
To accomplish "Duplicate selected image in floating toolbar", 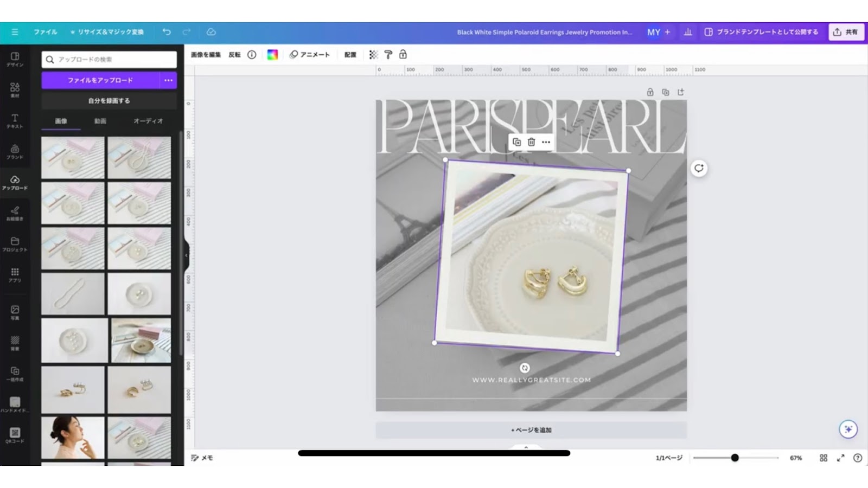I will click(x=516, y=142).
